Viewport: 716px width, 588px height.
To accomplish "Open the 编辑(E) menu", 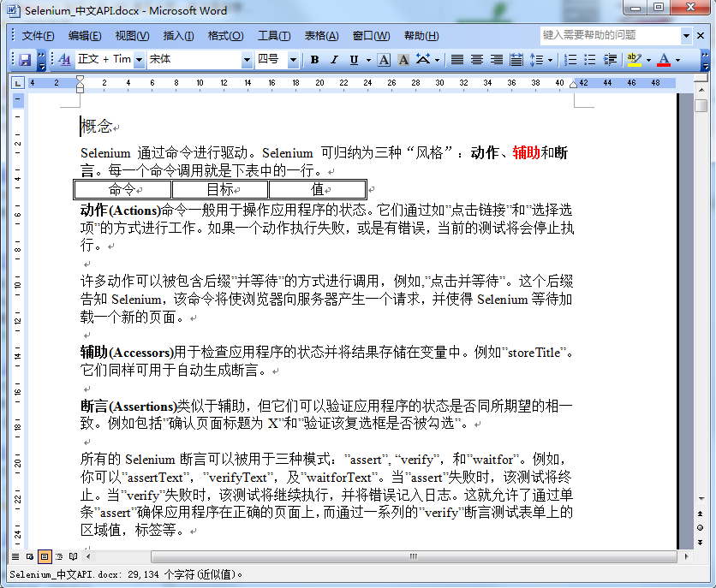I will coord(85,36).
